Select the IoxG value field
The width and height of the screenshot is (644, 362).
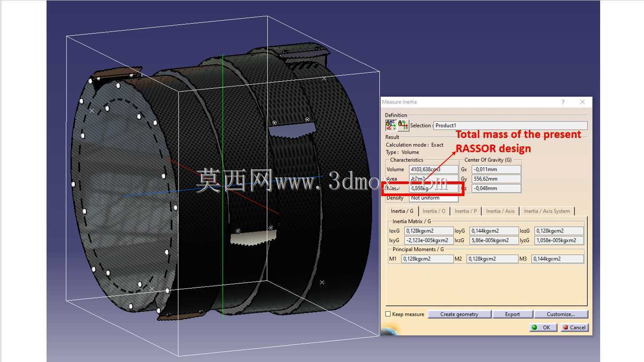point(429,231)
